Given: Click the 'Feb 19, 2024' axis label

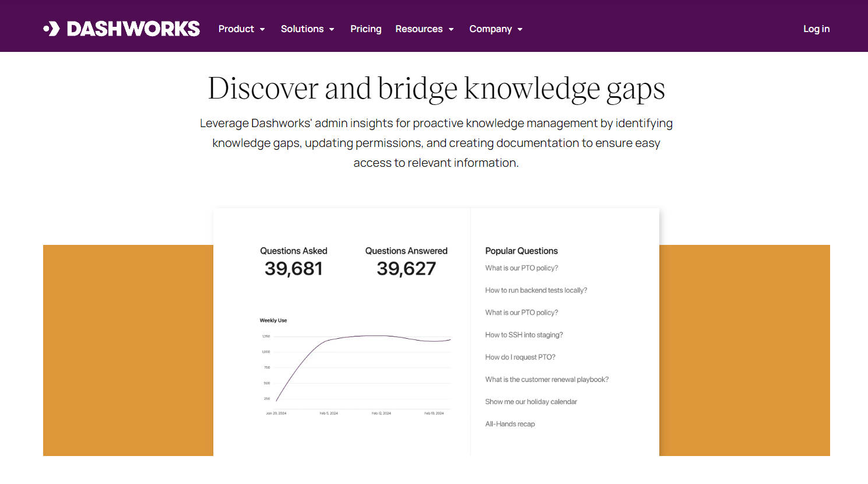Looking at the screenshot, I should (434, 413).
